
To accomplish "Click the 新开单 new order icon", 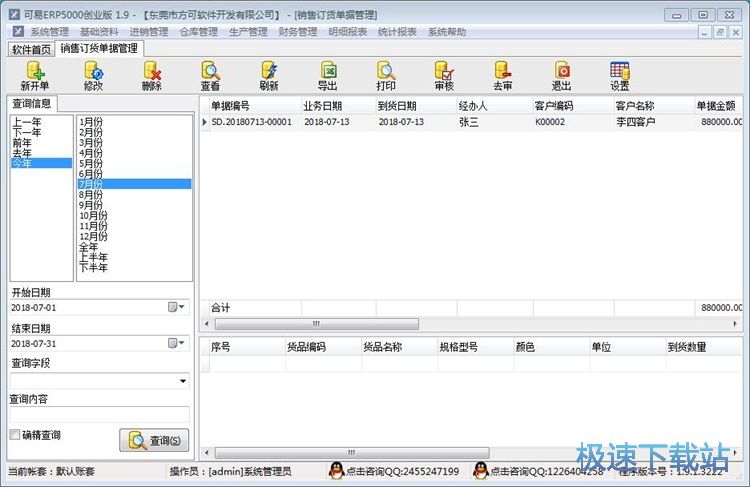I will 35,71.
